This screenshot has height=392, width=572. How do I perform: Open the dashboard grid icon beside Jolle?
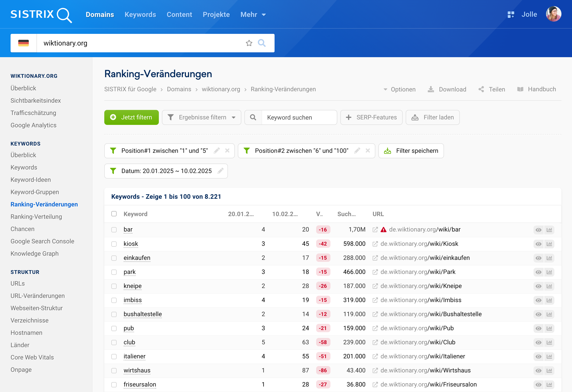[x=511, y=15]
